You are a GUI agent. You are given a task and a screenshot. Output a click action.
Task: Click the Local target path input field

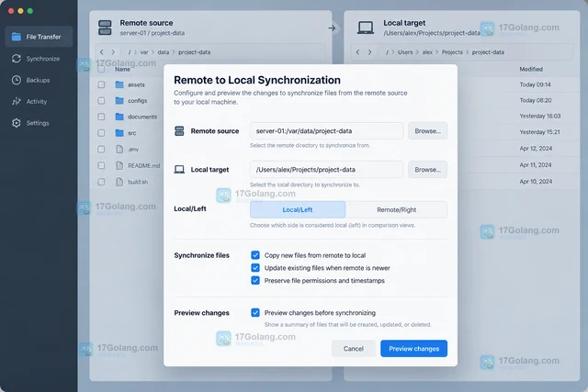[327, 170]
